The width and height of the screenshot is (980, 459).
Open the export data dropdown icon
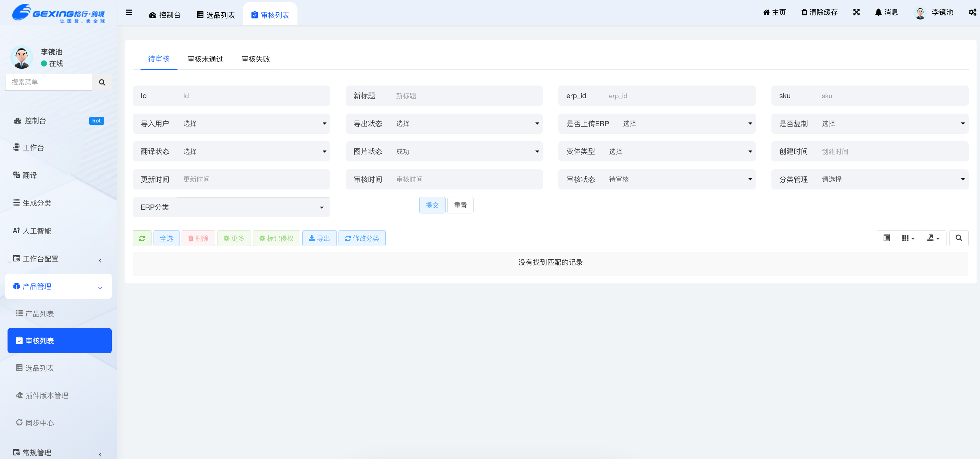coord(933,238)
